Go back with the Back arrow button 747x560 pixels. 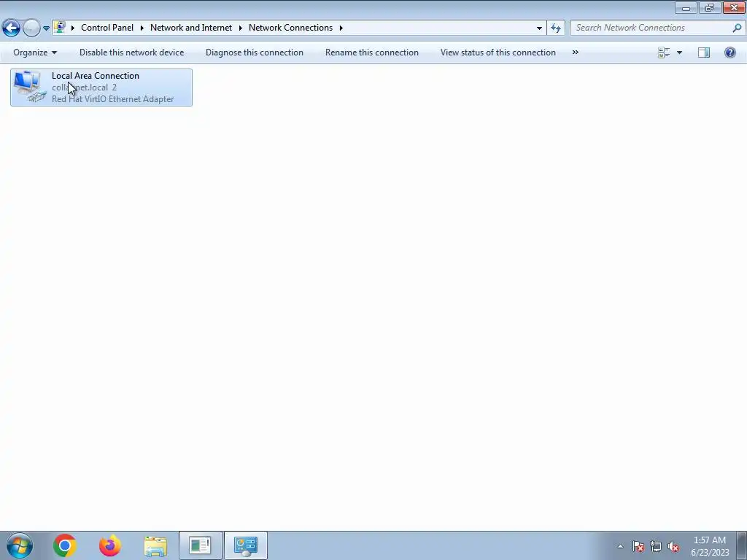coord(12,28)
